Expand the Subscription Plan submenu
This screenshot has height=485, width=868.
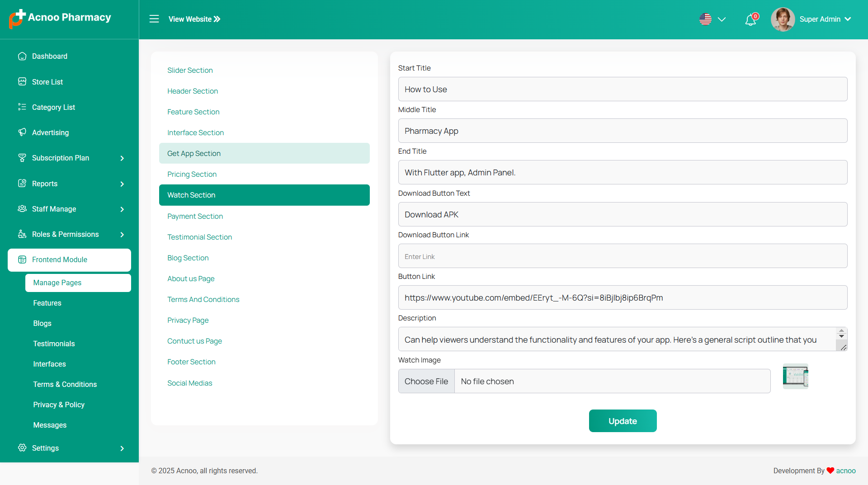click(122, 158)
